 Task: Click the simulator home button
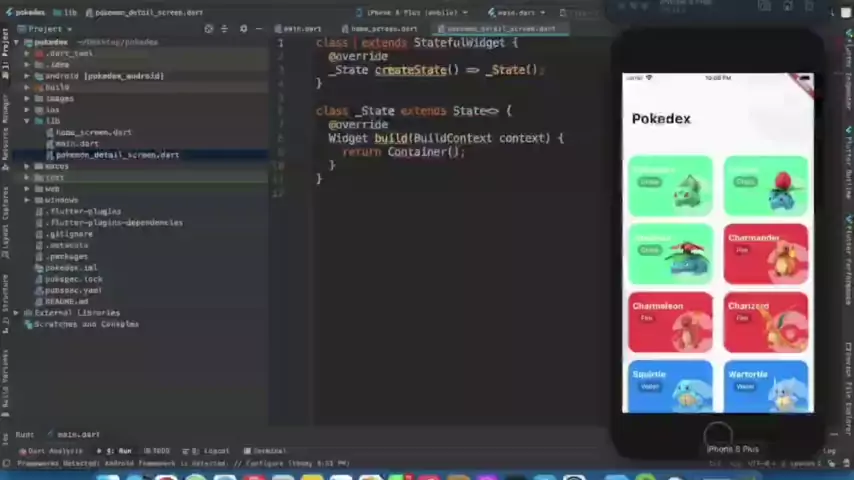(x=718, y=435)
